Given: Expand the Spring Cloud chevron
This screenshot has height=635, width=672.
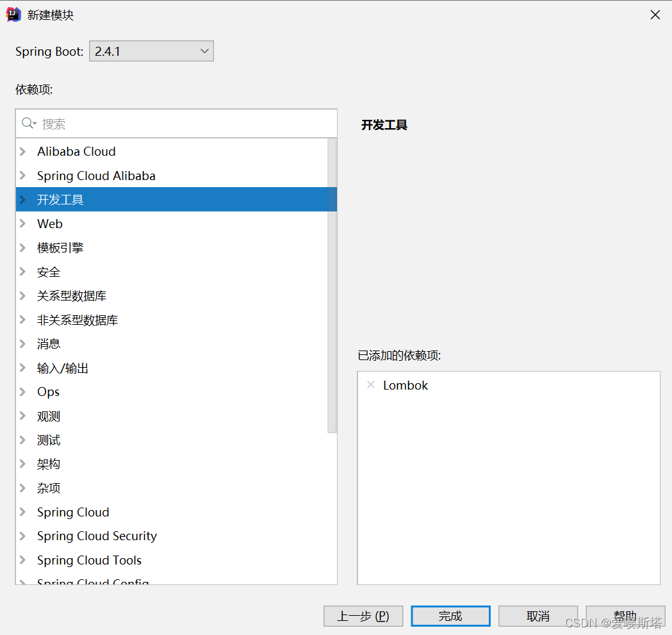Looking at the screenshot, I should point(22,511).
